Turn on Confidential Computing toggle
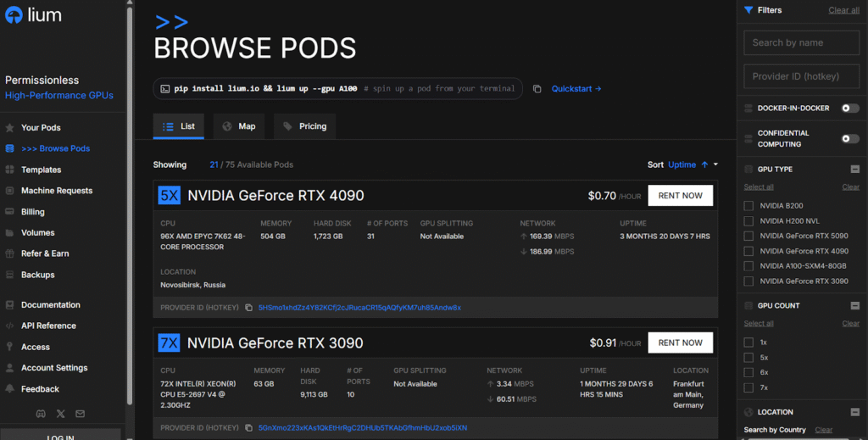 point(849,138)
